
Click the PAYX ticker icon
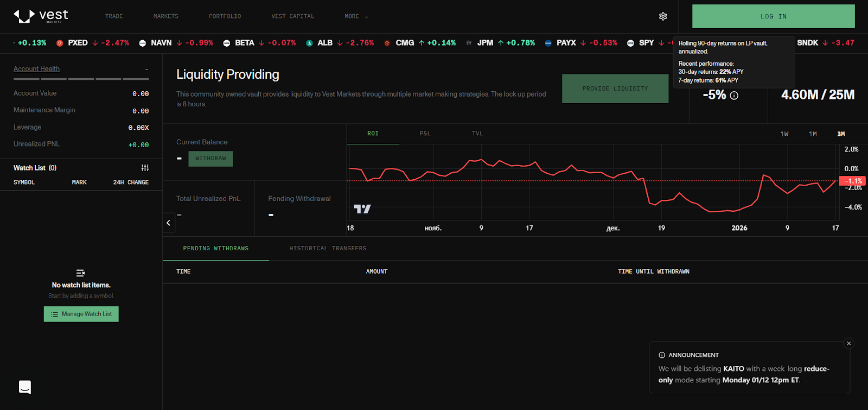[x=548, y=43]
